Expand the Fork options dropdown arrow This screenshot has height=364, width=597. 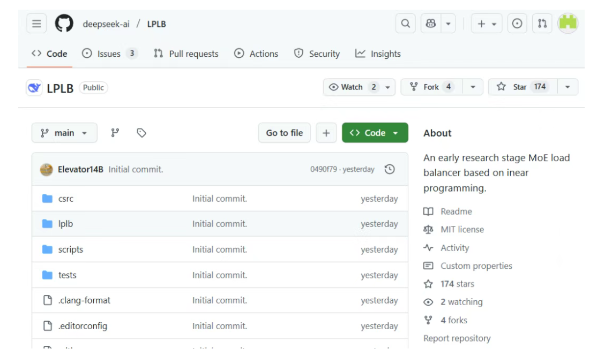(473, 87)
